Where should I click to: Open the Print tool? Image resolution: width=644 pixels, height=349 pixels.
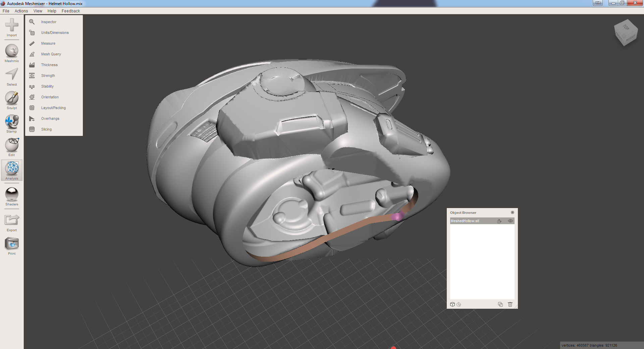12,245
